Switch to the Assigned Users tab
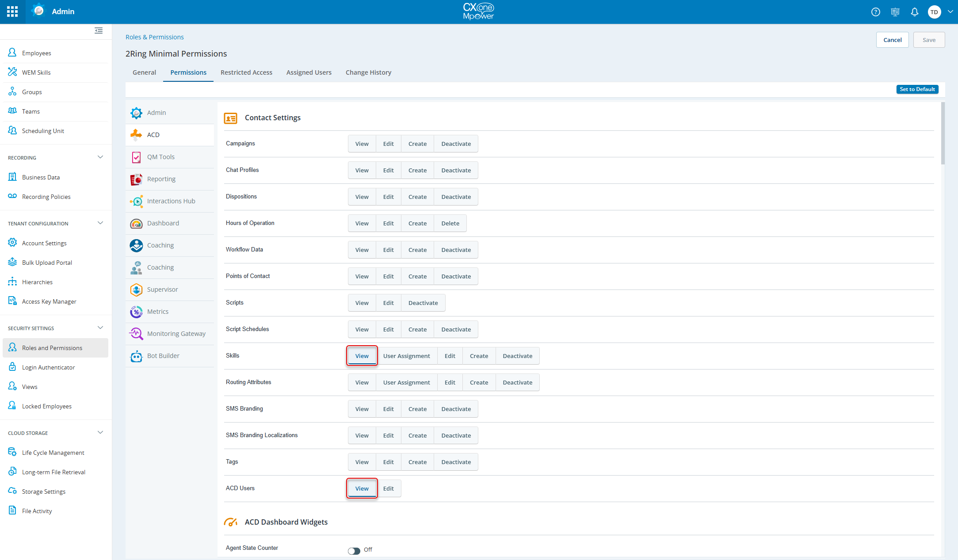The image size is (958, 560). coord(309,72)
